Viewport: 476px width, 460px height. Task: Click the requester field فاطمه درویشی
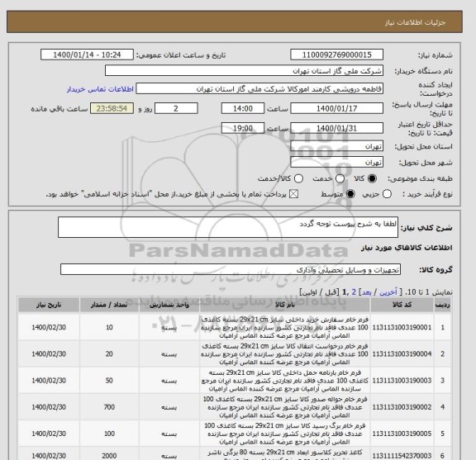pos(259,89)
